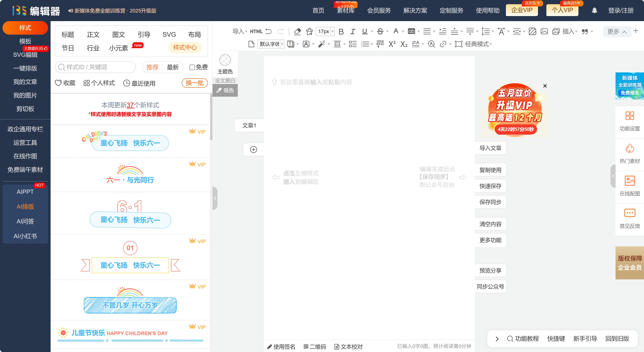
Task: Click the superscript X² icon
Action: [x=392, y=44]
